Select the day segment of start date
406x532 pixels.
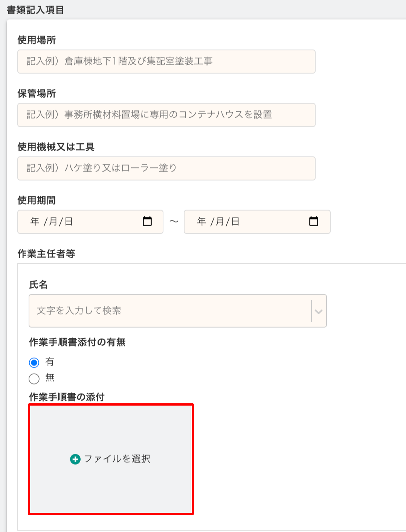pyautogui.click(x=69, y=222)
